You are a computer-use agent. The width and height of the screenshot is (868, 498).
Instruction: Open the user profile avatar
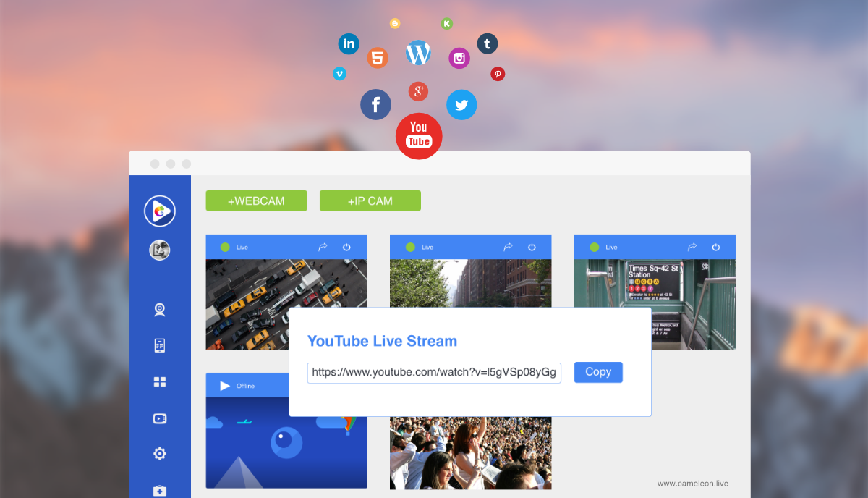pos(160,250)
